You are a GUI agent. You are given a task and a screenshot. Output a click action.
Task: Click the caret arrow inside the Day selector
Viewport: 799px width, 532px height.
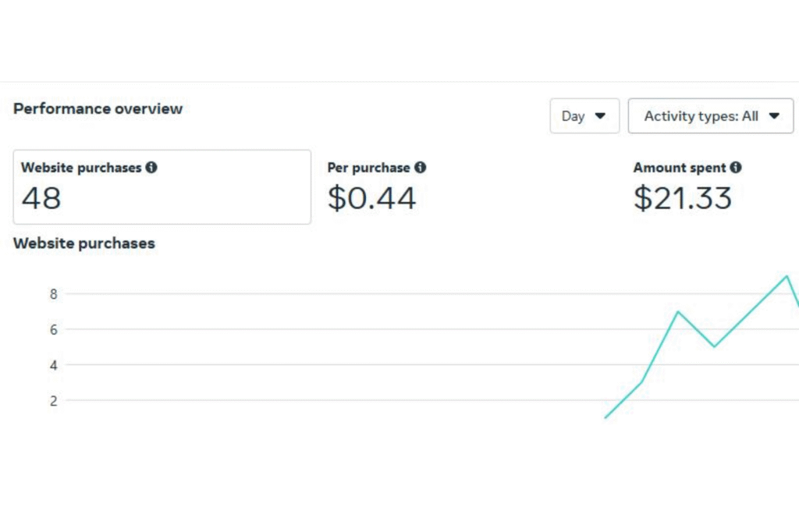click(x=600, y=116)
